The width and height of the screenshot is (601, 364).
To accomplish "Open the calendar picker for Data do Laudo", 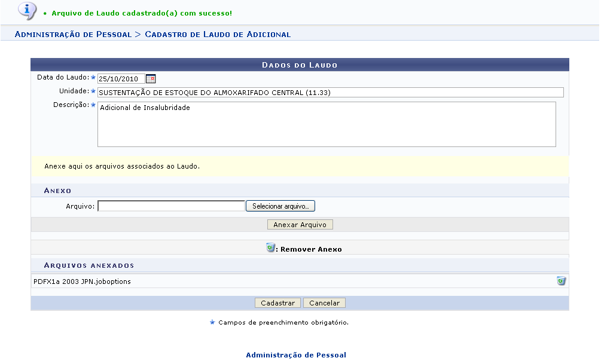I will pos(151,78).
